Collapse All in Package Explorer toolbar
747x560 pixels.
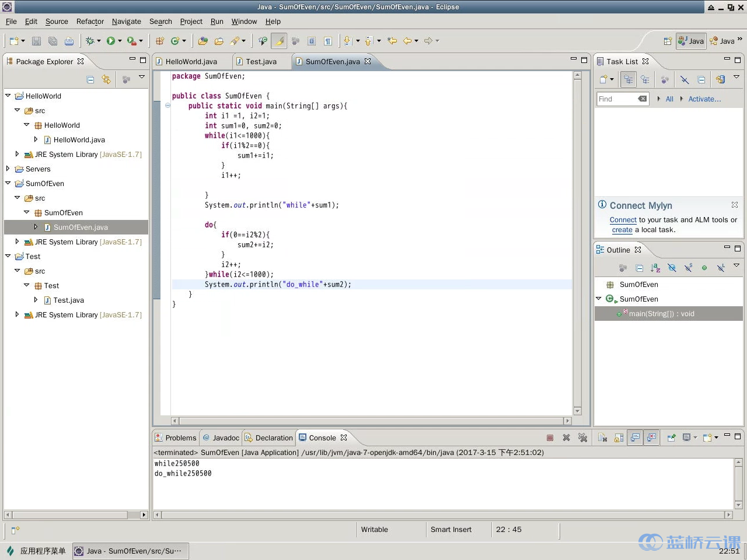point(90,79)
